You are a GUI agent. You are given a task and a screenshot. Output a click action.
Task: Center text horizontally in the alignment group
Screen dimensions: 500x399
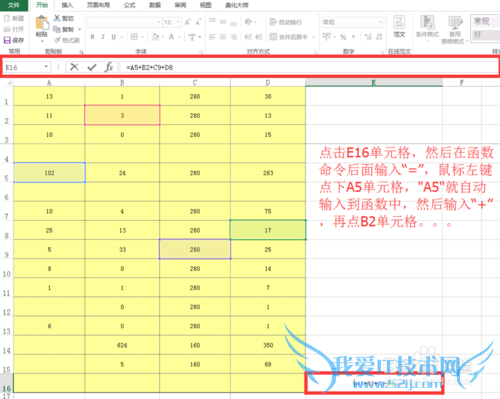[223, 37]
